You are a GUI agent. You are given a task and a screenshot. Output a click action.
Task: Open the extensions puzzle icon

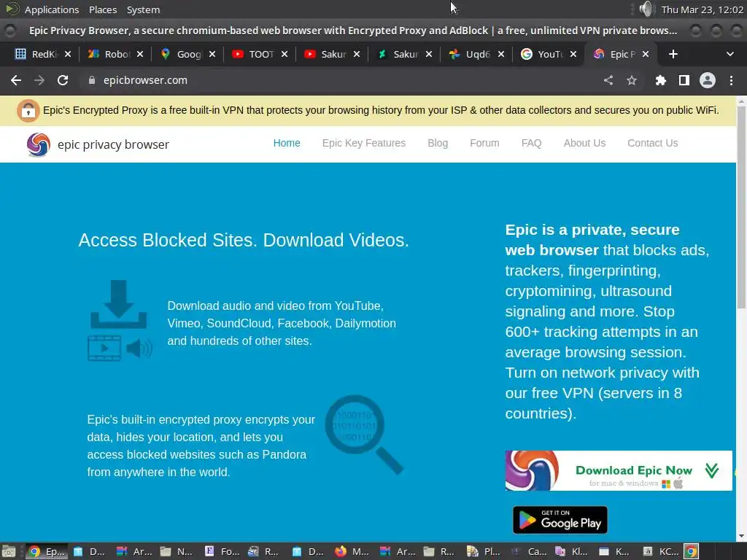coord(660,80)
